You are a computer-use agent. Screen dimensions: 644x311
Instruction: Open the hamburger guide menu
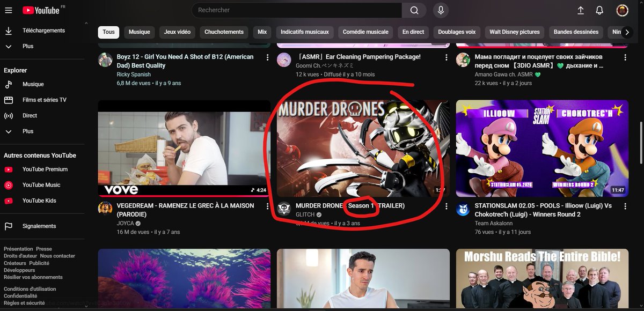tap(8, 10)
